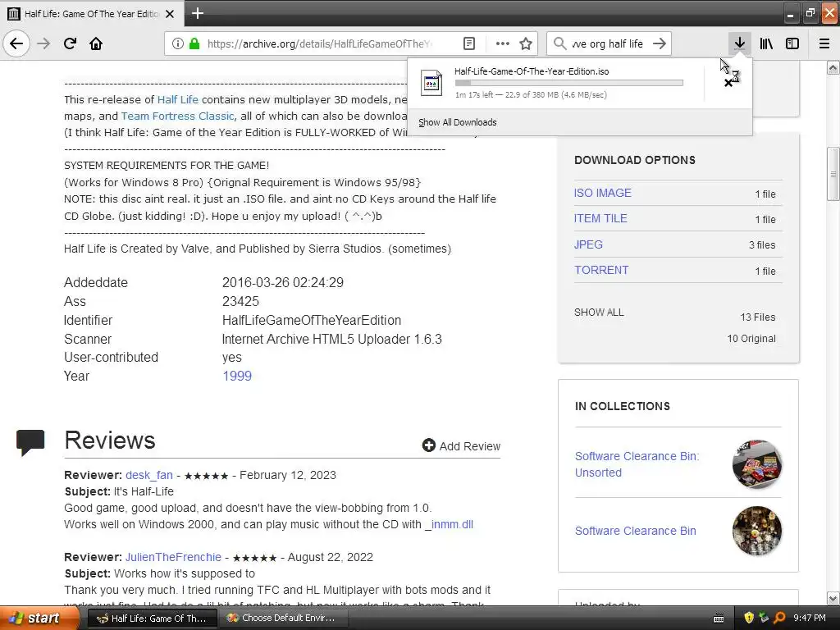
Task: Click the on-screen keyboard taskbar icon
Action: coord(719,619)
